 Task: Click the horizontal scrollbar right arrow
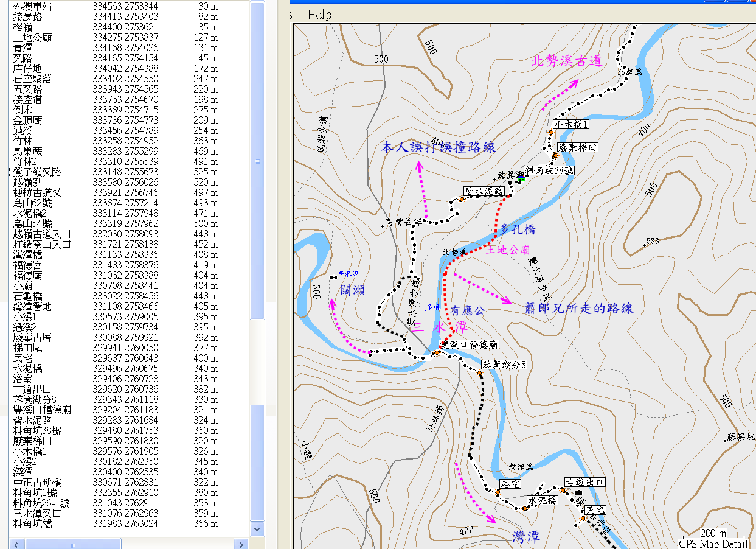click(x=241, y=544)
